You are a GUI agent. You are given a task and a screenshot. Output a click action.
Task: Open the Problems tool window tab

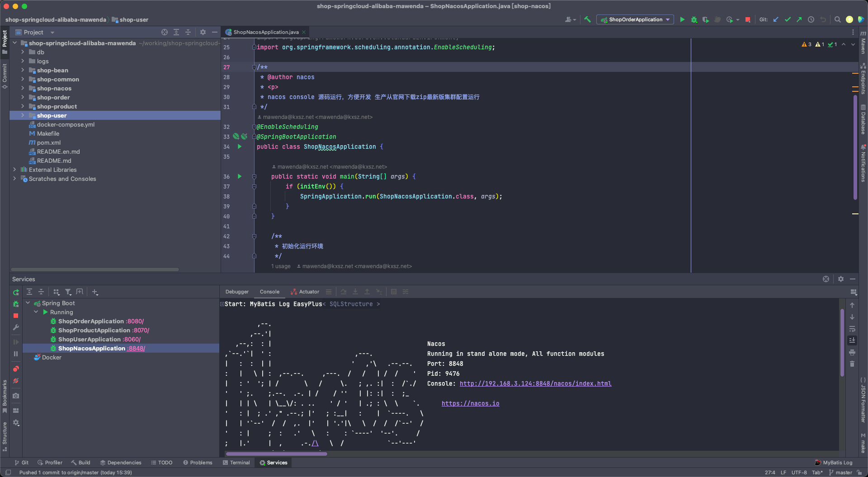click(x=198, y=463)
